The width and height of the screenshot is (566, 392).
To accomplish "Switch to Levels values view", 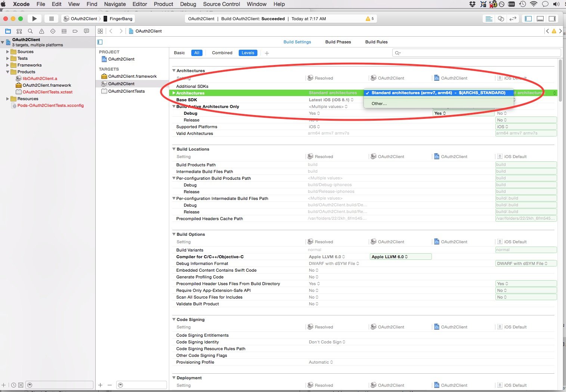I will point(248,53).
